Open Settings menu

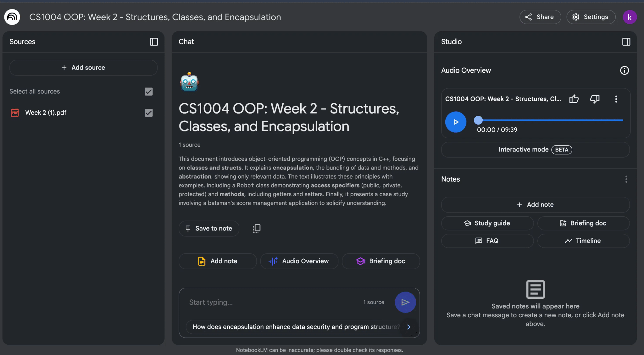(591, 17)
